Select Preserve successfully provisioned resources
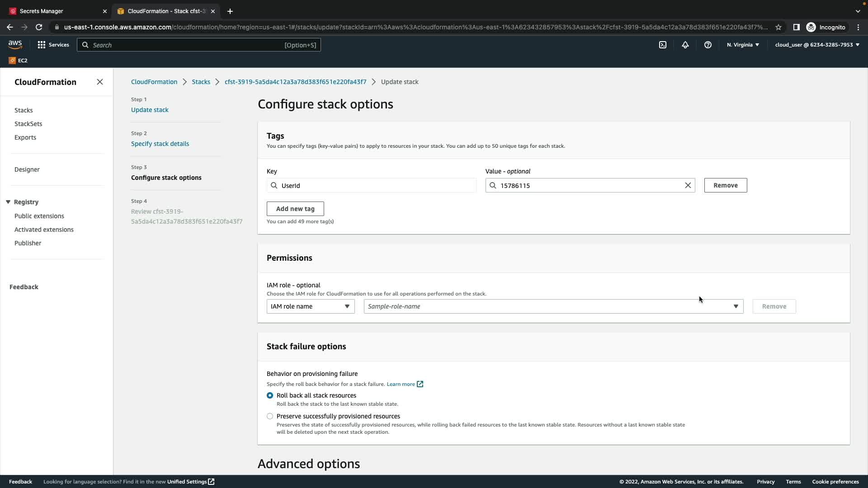This screenshot has height=488, width=868. click(270, 416)
